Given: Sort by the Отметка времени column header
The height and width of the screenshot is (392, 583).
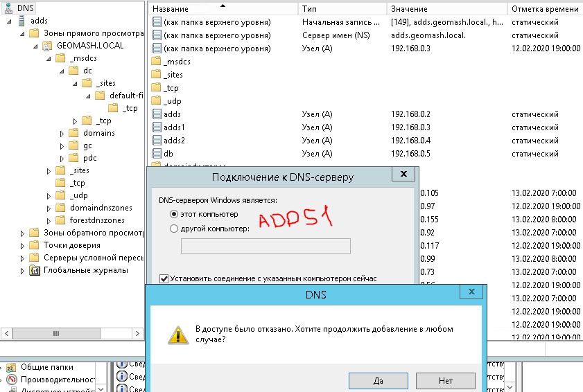Looking at the screenshot, I should 545,8.
